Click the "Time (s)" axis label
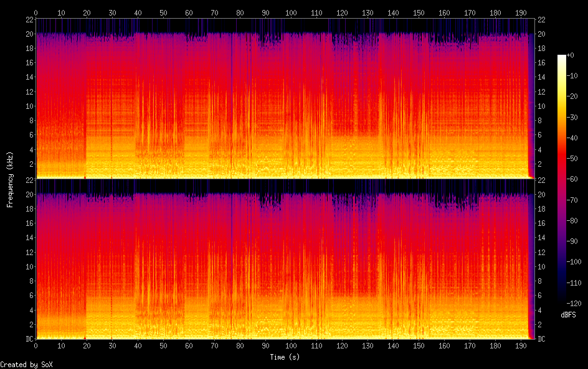Screen dimensions: 588x369 (284, 357)
